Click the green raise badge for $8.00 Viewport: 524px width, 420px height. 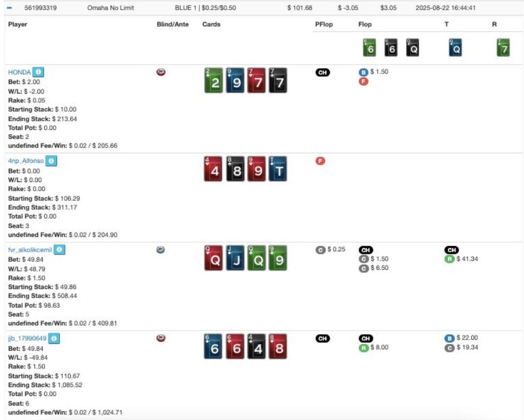click(x=364, y=347)
